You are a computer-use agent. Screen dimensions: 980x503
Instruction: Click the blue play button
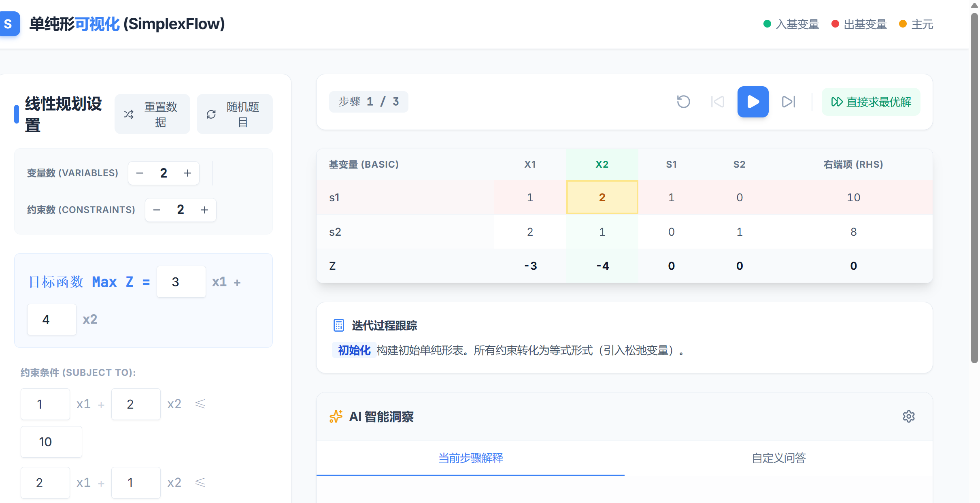(753, 102)
